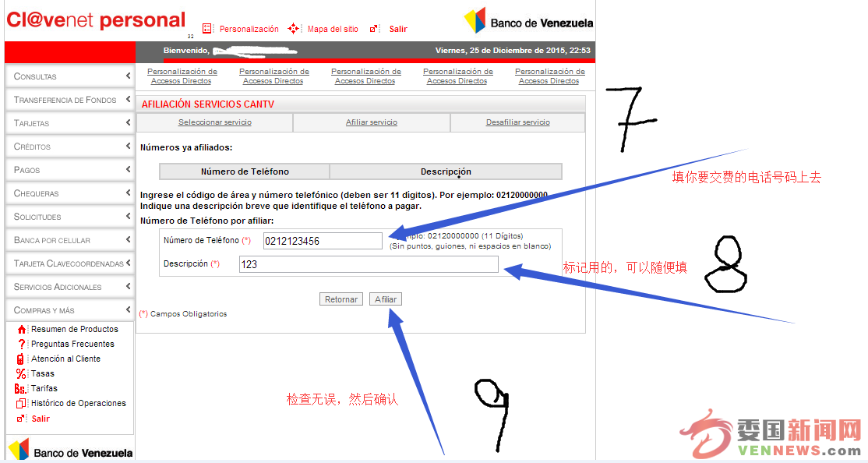Click the Números ya afiliados label
The image size is (868, 463).
pyautogui.click(x=186, y=147)
